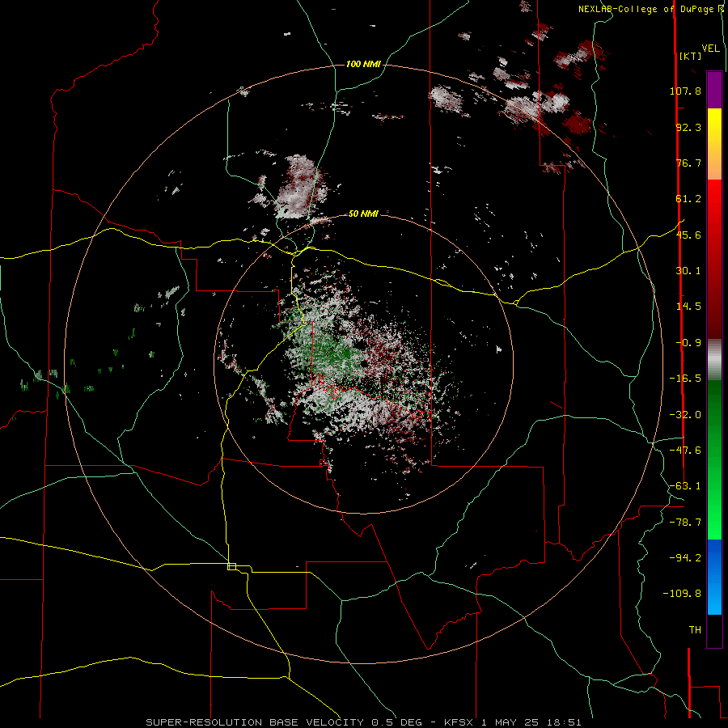Pick the gray near-zero color bar segment
The width and height of the screenshot is (728, 728).
coord(714,360)
